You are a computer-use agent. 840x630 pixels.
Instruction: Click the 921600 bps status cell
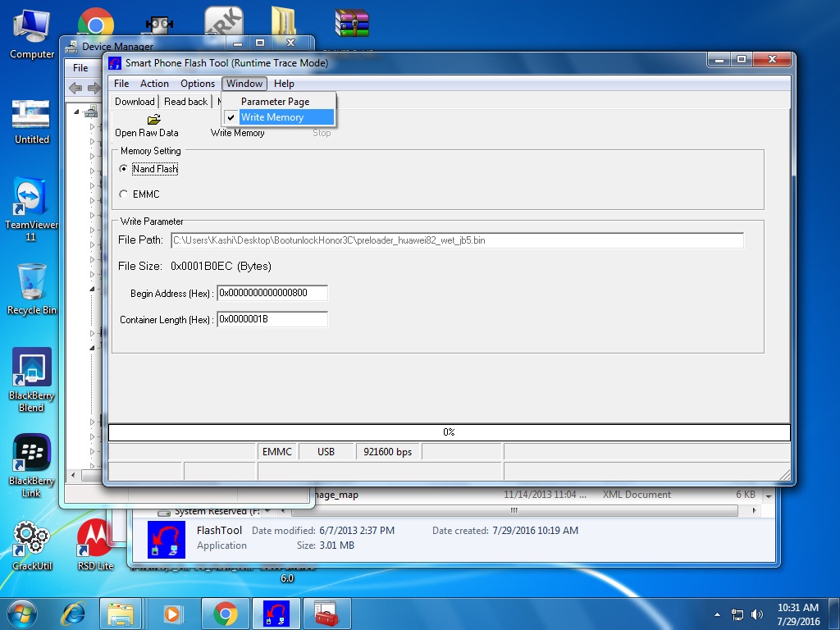[x=388, y=452]
